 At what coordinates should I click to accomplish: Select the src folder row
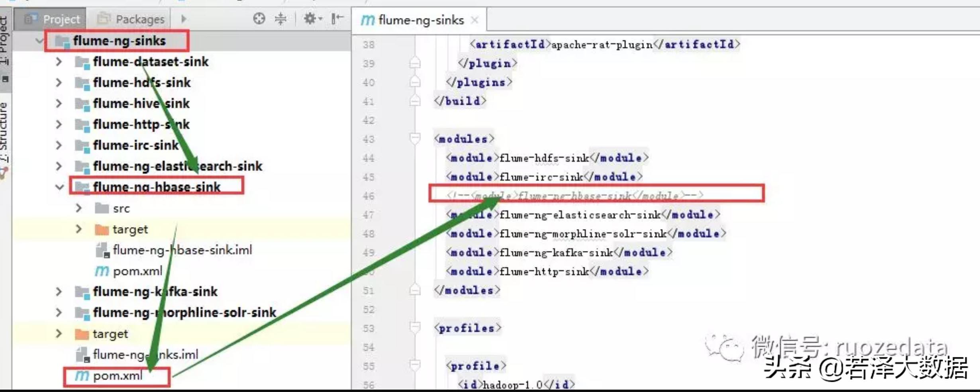(121, 208)
